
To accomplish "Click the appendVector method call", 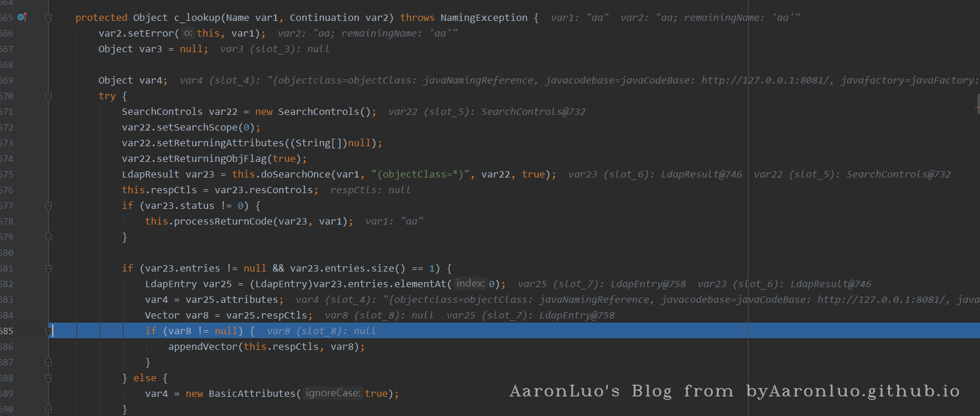I will [x=202, y=347].
